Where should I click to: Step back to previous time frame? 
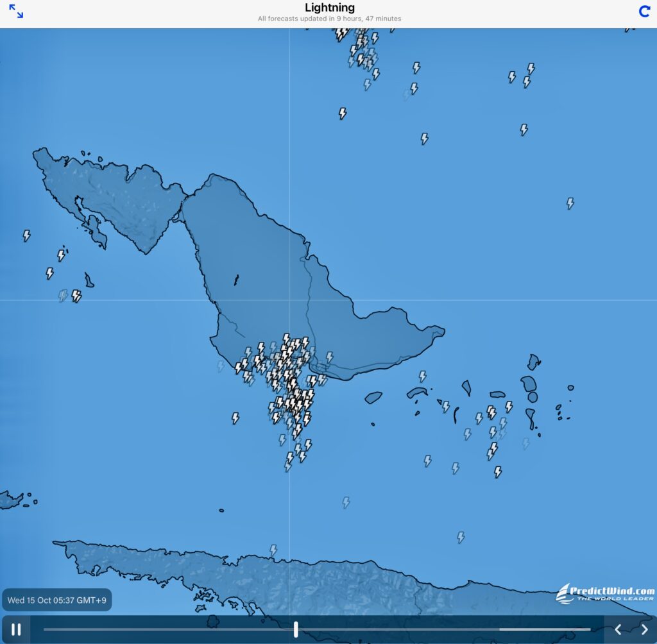(618, 629)
